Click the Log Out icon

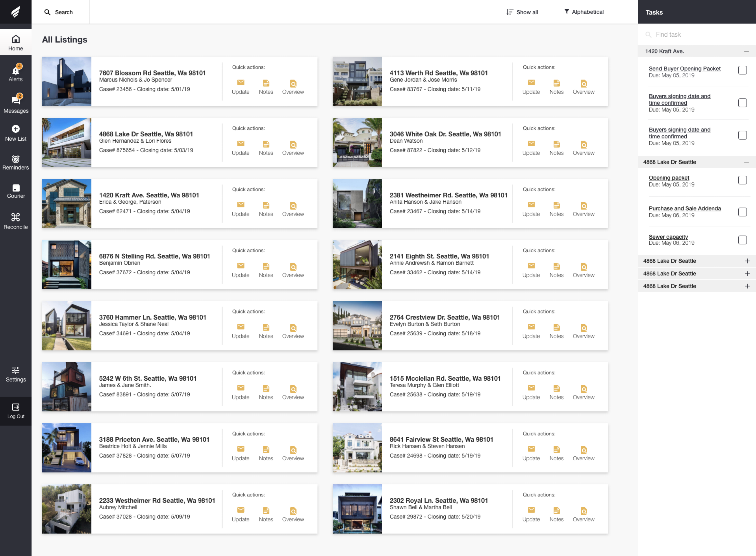(15, 407)
